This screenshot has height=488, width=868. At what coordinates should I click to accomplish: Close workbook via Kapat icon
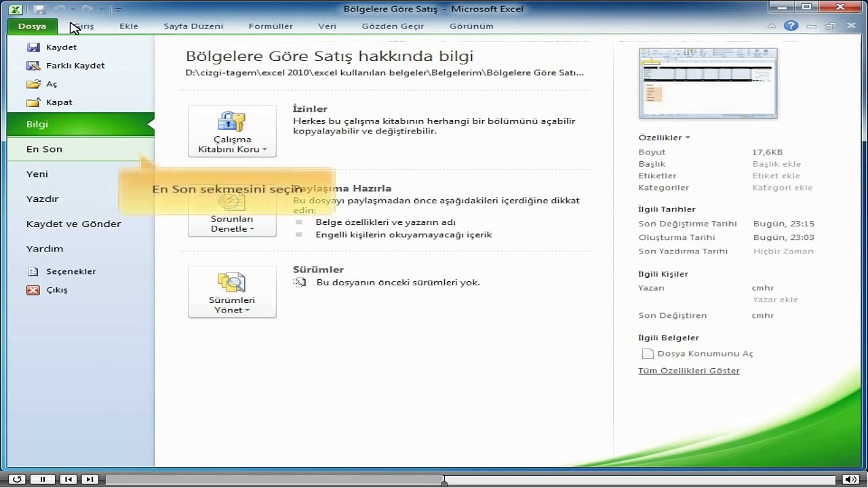click(33, 102)
